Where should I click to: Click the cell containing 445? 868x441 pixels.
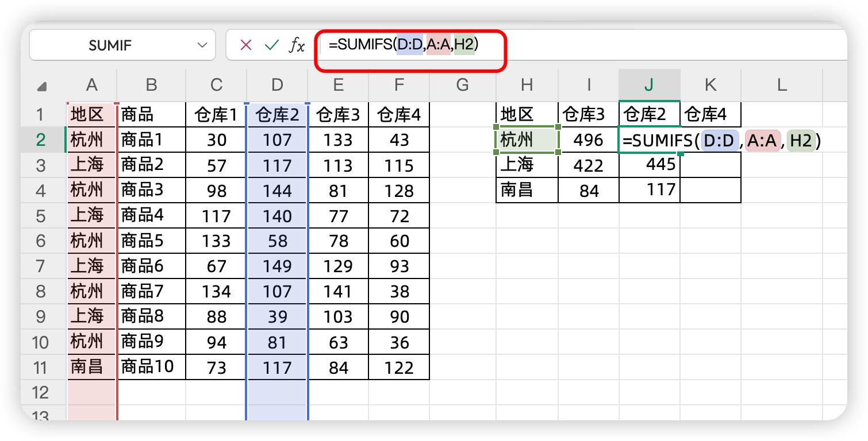tap(650, 165)
